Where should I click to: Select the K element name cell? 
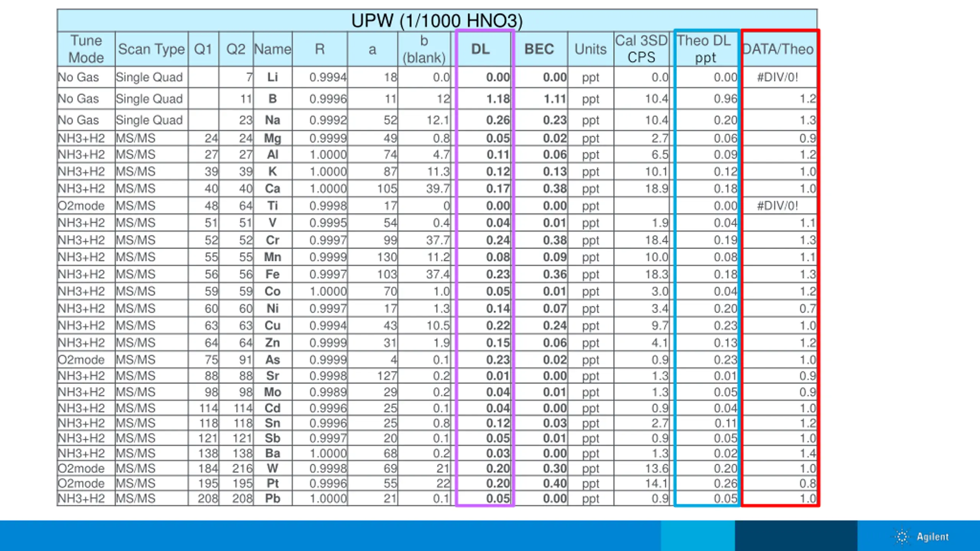[x=273, y=171]
